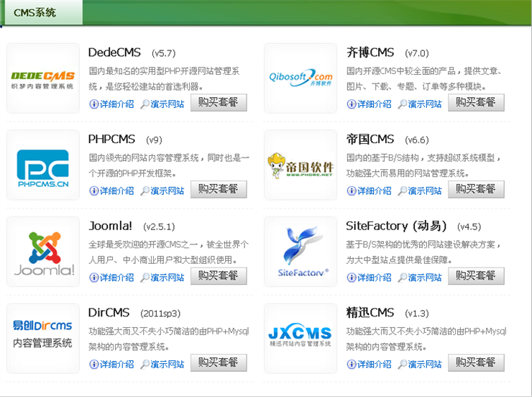
Task: Select the SiteFactory (动易) title text
Action: [x=396, y=226]
